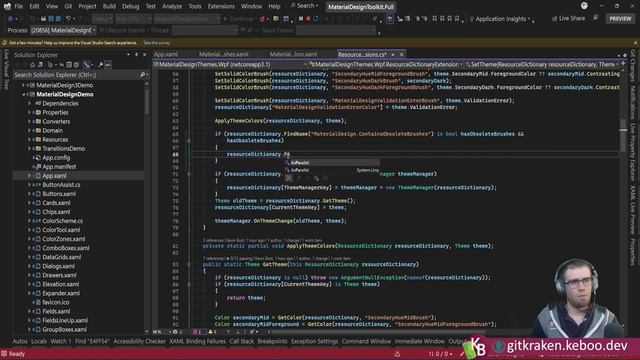Image resolution: width=640 pixels, height=360 pixels.
Task: Click the Take the survey link
Action: [x=157, y=43]
